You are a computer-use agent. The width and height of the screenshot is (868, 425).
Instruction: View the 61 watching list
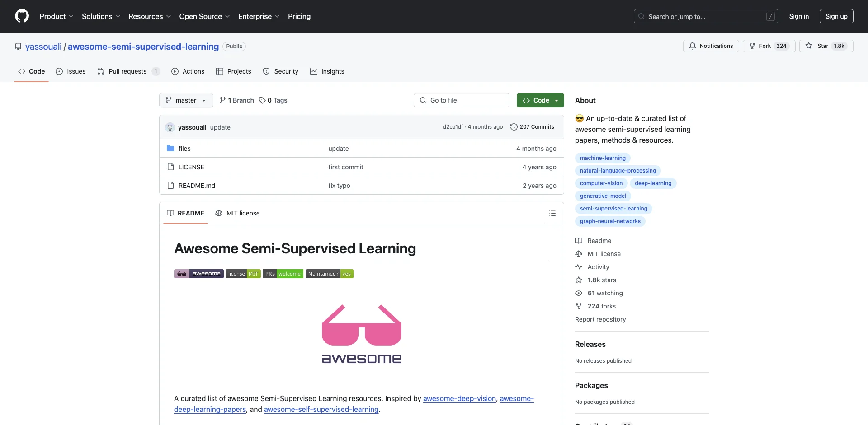click(599, 293)
